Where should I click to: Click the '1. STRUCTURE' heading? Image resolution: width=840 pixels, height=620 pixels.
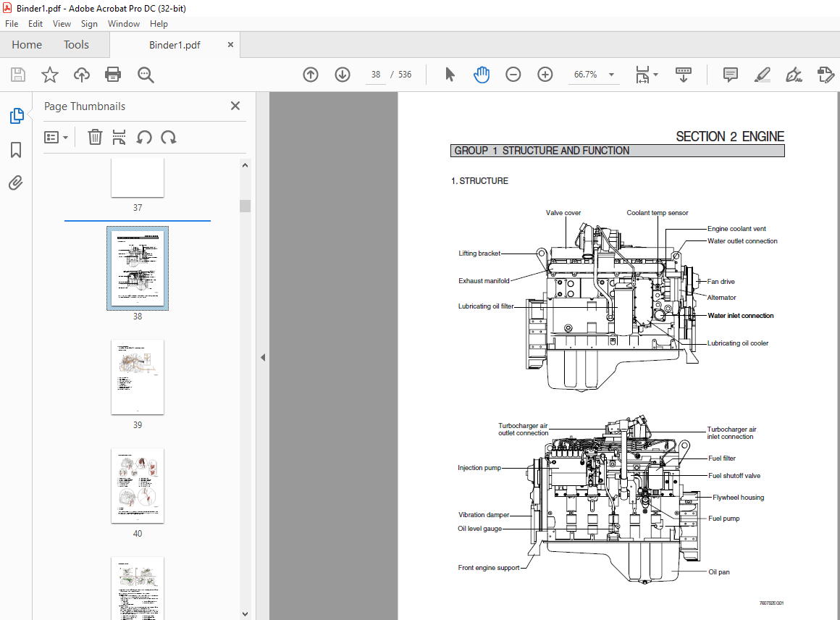tap(479, 181)
